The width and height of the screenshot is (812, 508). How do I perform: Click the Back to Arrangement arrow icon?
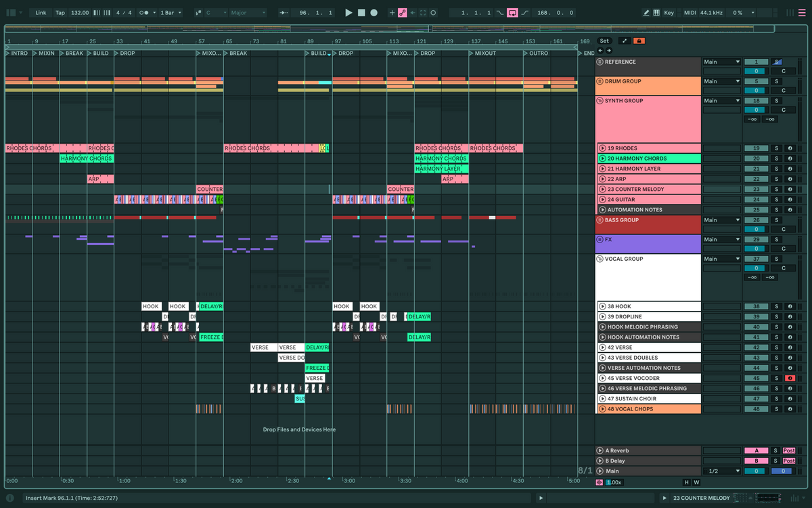tap(413, 12)
